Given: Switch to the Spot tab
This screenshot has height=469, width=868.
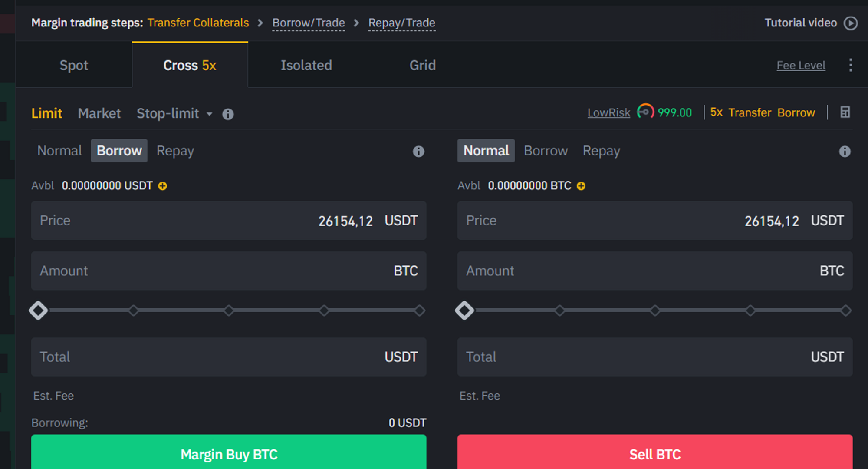Looking at the screenshot, I should pos(74,65).
